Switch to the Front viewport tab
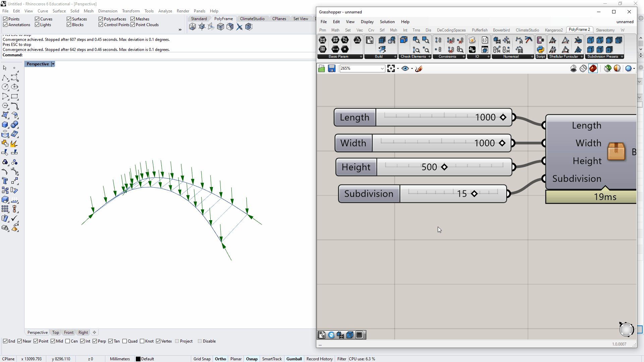This screenshot has width=644, height=362. coord(68,333)
